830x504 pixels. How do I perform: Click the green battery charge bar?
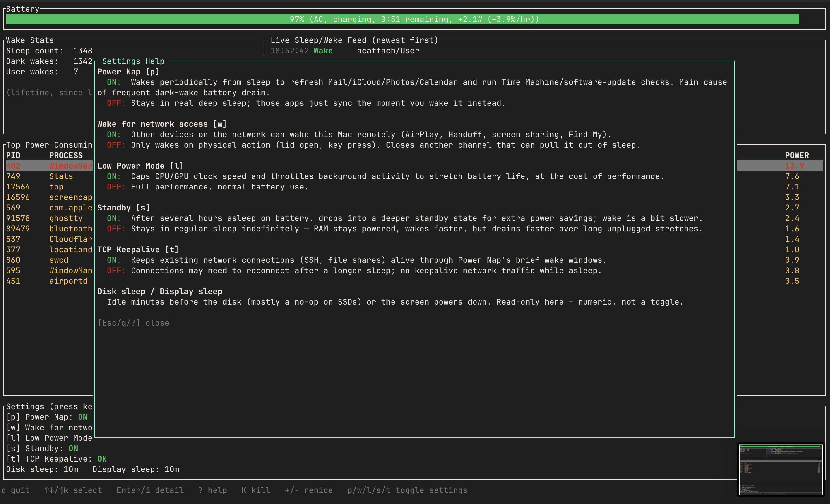(403, 19)
